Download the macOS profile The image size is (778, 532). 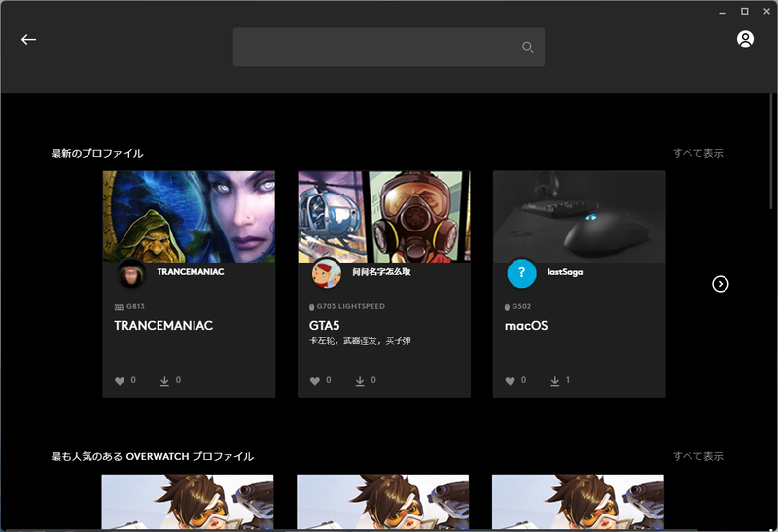pyautogui.click(x=554, y=381)
